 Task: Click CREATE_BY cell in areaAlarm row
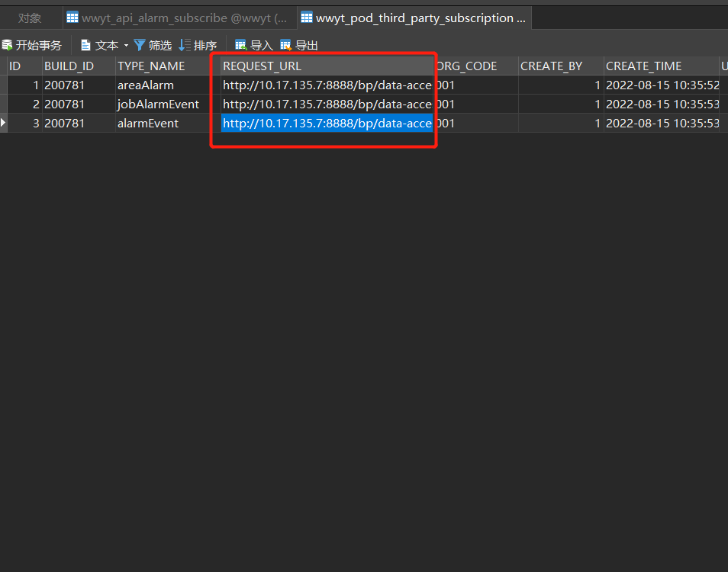[x=561, y=85]
